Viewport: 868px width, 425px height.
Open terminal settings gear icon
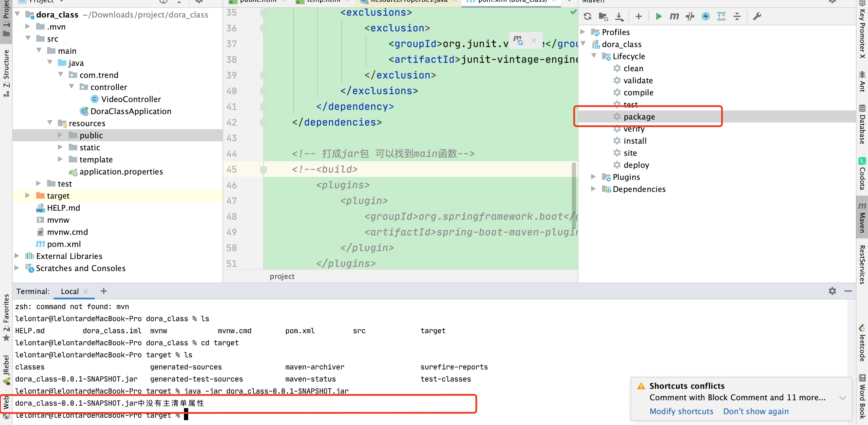point(832,291)
